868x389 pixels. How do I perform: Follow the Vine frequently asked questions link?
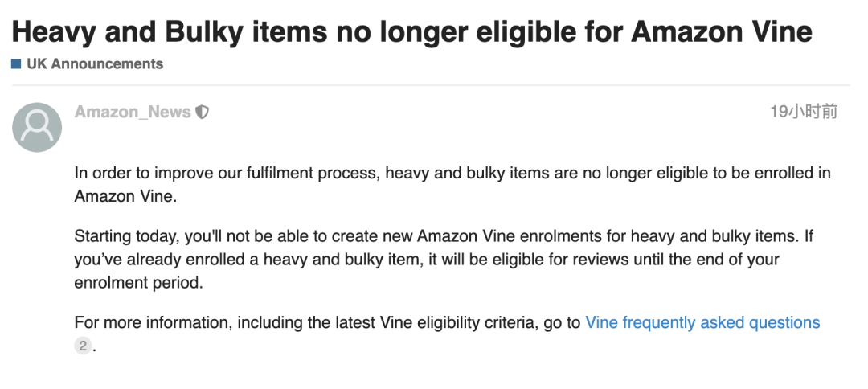pyautogui.click(x=702, y=323)
